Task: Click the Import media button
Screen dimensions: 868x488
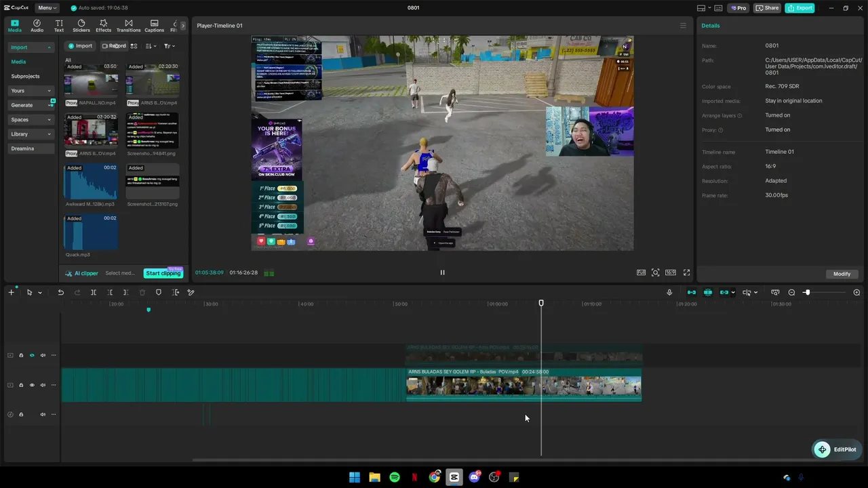Action: 79,46
